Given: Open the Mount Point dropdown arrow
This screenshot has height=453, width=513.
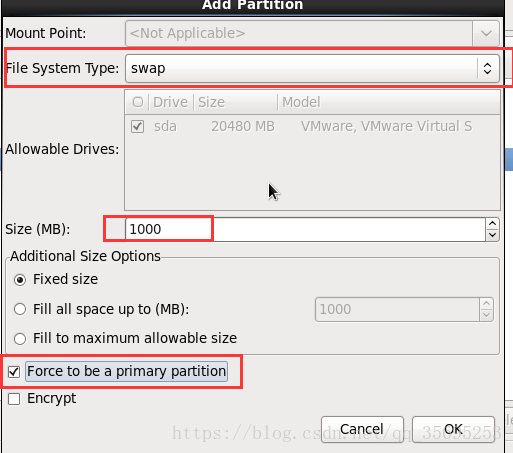Looking at the screenshot, I should pyautogui.click(x=486, y=33).
